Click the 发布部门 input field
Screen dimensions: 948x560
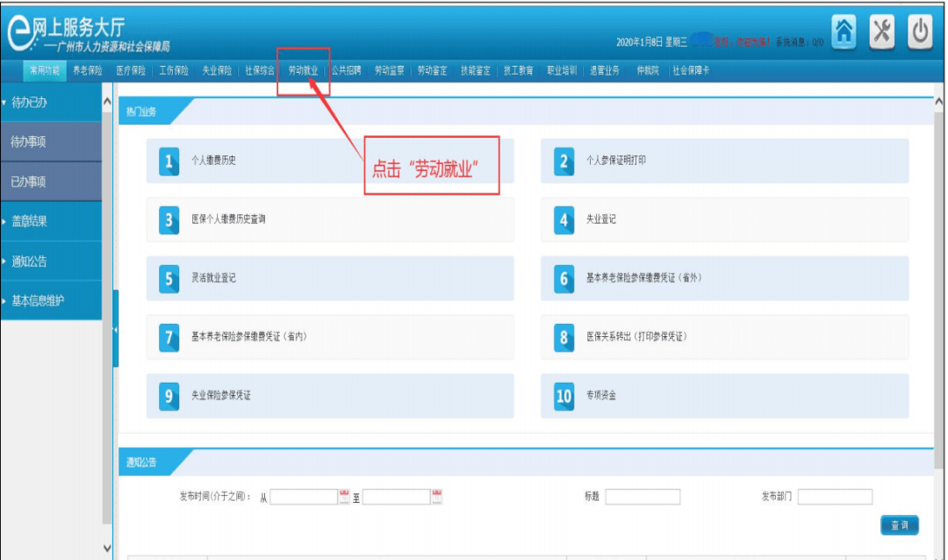point(834,497)
